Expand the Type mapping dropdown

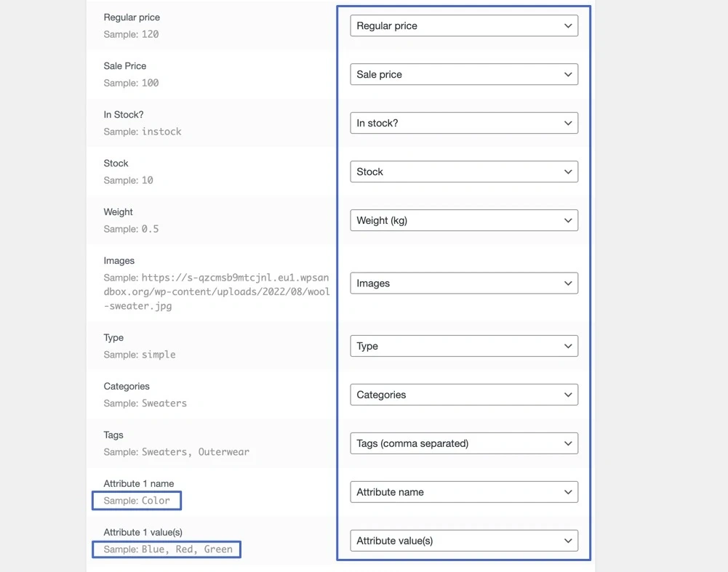tap(463, 347)
